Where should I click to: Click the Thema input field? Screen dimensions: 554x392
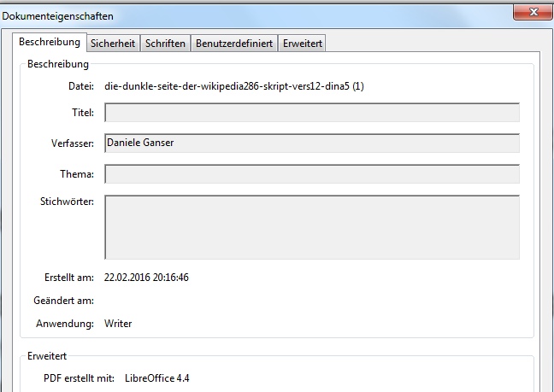click(311, 174)
